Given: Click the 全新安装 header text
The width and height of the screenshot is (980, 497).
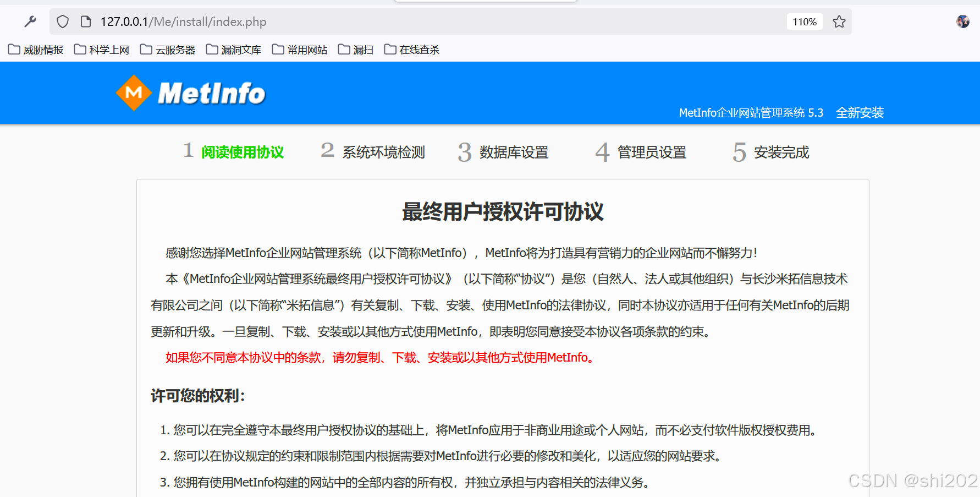Looking at the screenshot, I should (x=860, y=112).
